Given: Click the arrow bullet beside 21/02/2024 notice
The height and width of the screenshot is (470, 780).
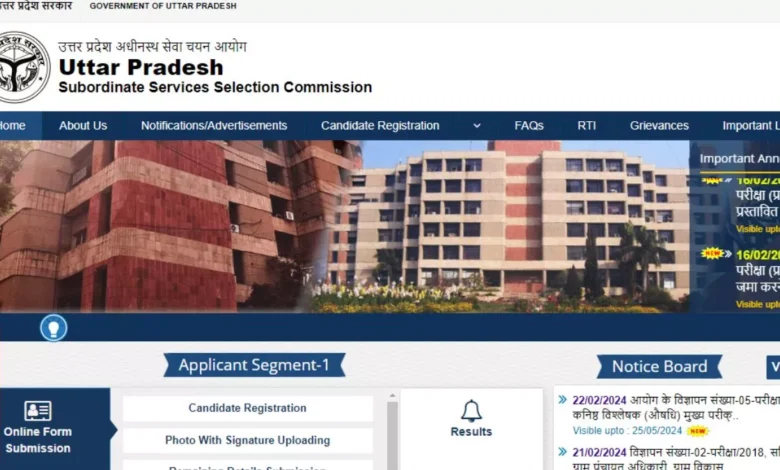Looking at the screenshot, I should point(563,452).
